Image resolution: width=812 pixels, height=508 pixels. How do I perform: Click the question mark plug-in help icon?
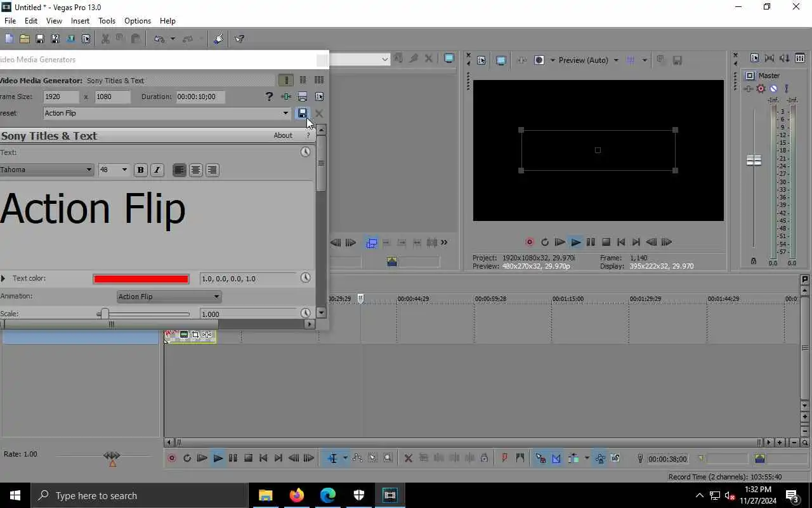pos(269,97)
